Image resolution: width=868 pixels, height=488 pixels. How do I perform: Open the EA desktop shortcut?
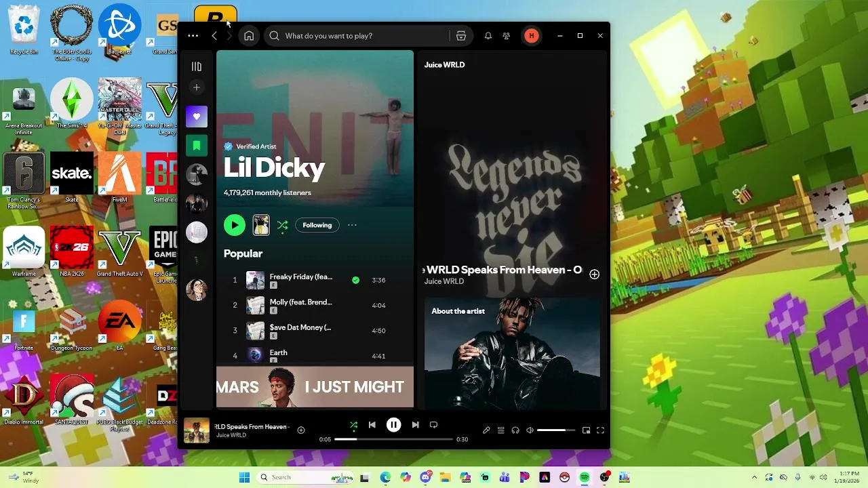click(120, 326)
